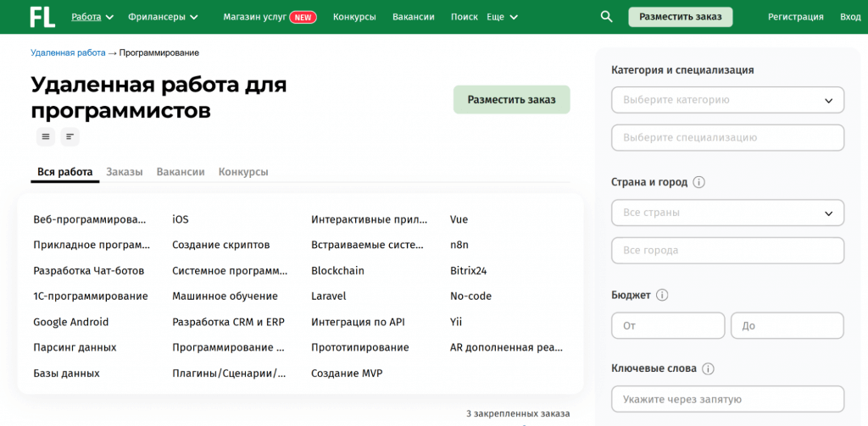Open the Регистрация link
Screen dimensions: 868x426
pos(795,17)
